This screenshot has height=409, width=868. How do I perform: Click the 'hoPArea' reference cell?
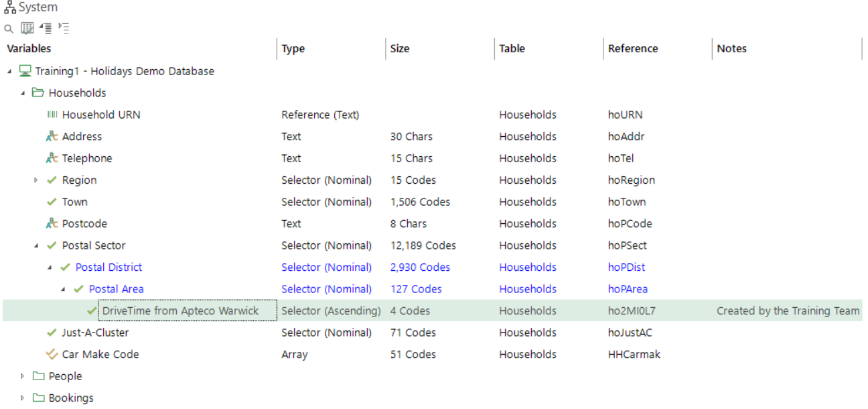(x=628, y=289)
